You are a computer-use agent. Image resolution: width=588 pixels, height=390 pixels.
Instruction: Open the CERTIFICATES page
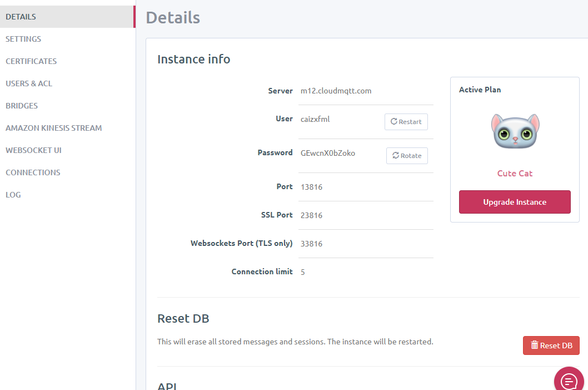(x=31, y=61)
